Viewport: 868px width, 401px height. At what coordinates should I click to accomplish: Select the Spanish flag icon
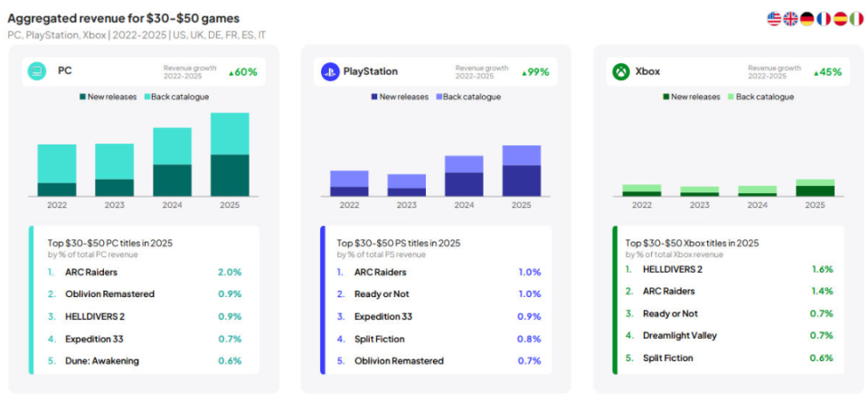click(839, 19)
